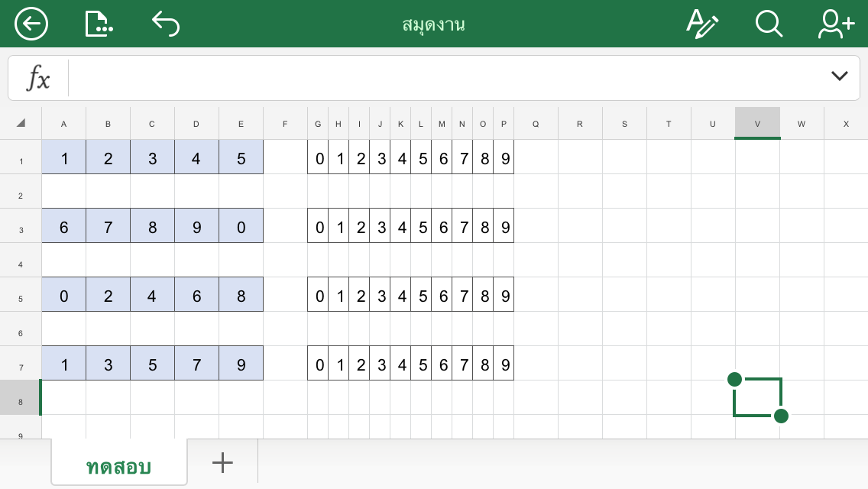This screenshot has height=489, width=868.
Task: Tap the fx function icon
Action: tap(38, 78)
